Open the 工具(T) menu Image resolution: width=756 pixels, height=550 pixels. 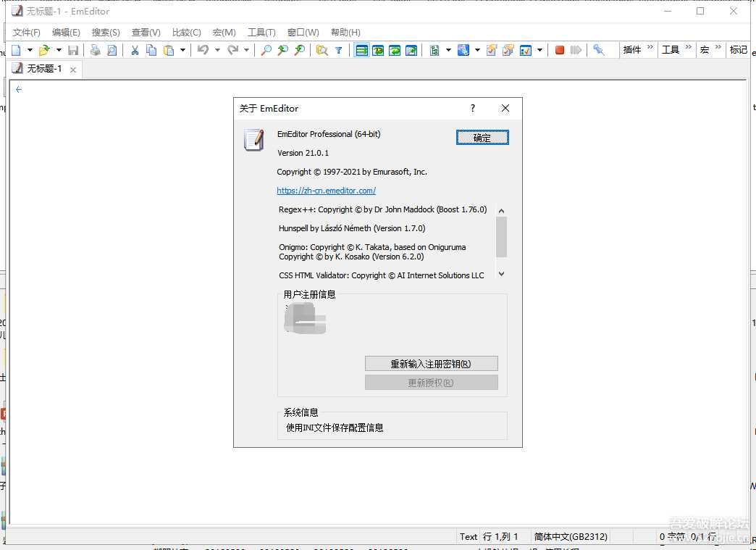[x=261, y=33]
